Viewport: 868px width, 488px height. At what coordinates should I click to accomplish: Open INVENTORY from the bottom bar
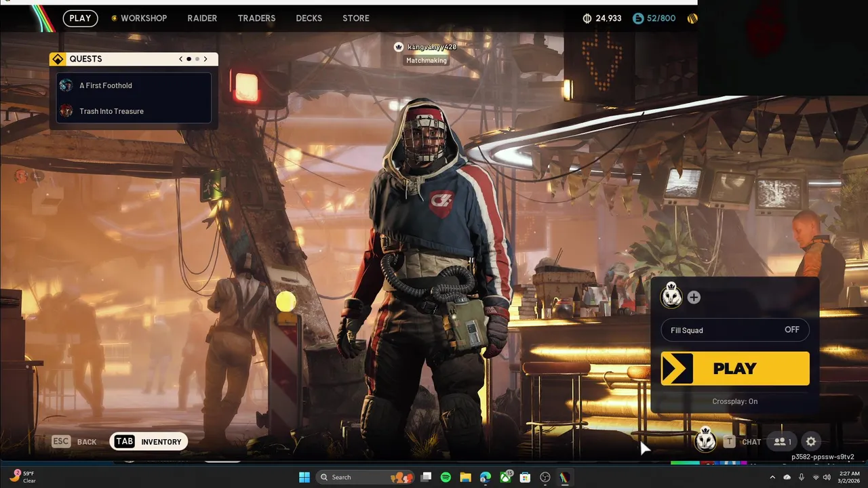149,441
